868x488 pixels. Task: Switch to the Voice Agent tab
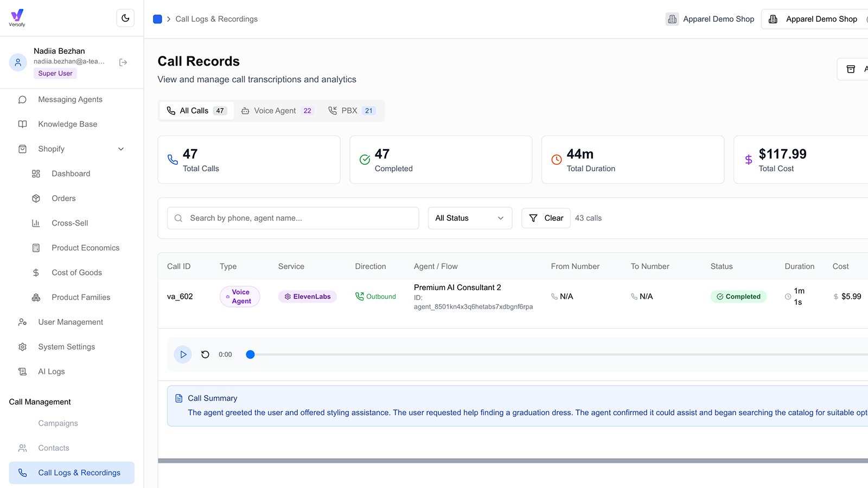click(277, 111)
